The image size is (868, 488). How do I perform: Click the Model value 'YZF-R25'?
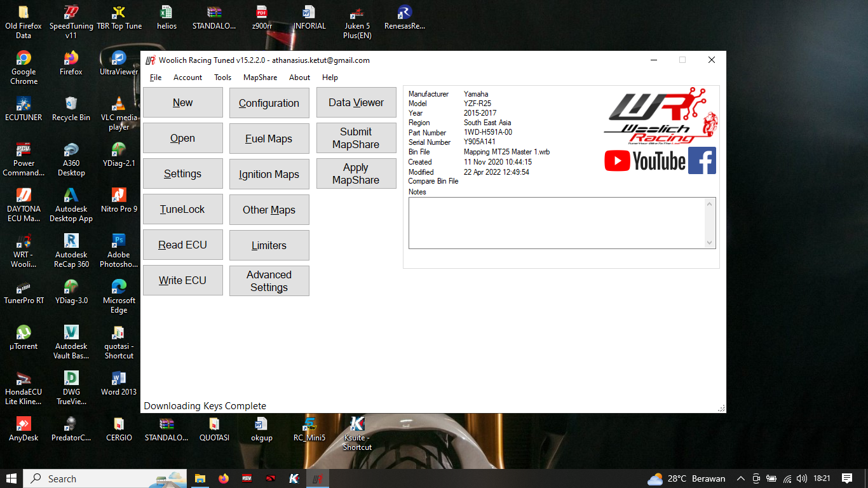pyautogui.click(x=477, y=104)
